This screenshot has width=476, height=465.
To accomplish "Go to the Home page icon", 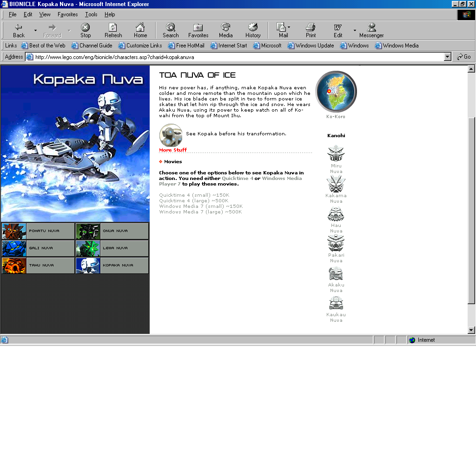I will [140, 30].
